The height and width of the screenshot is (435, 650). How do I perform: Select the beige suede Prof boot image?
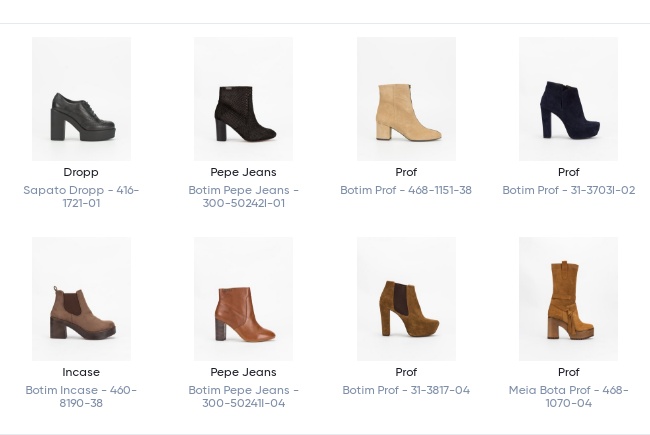(406, 99)
